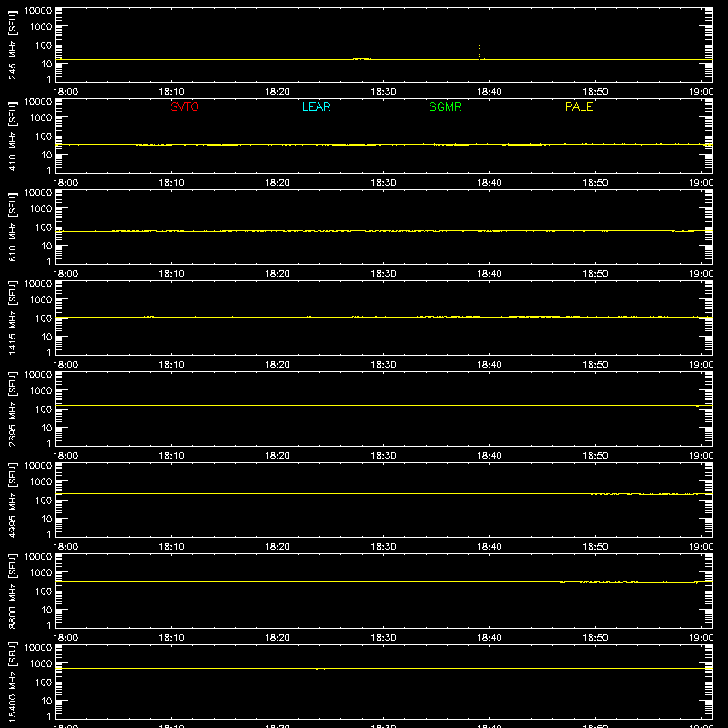728x728 pixels.
Task: Click the 18:30 label under the 245 MHz panel
Action: (383, 92)
